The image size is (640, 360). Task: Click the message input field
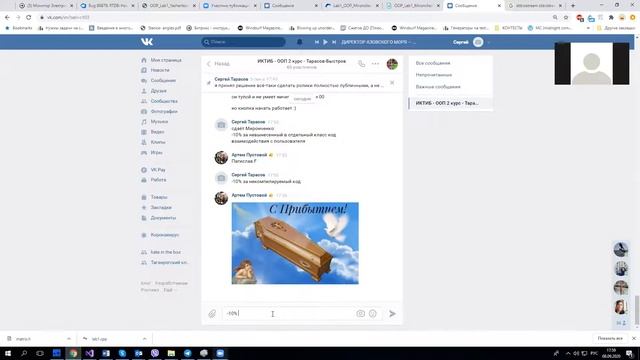(288, 313)
